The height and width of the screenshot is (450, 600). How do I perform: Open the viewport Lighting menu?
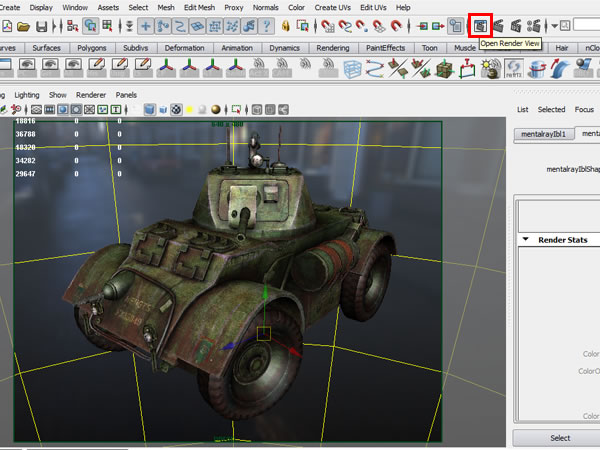point(27,95)
